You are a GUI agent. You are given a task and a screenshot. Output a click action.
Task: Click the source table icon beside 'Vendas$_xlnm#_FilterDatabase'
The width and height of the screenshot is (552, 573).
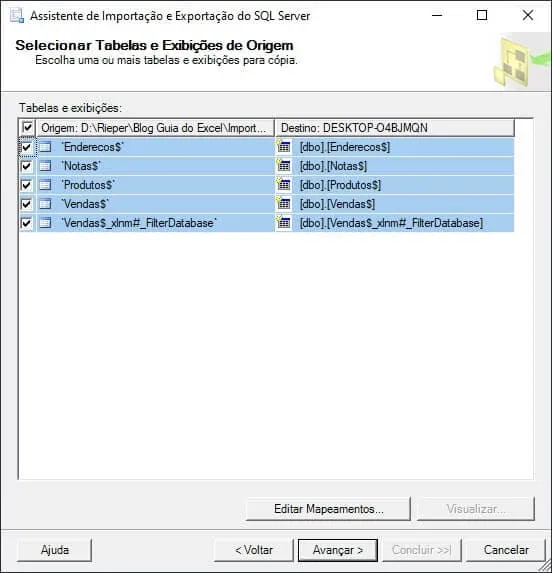[x=45, y=223]
